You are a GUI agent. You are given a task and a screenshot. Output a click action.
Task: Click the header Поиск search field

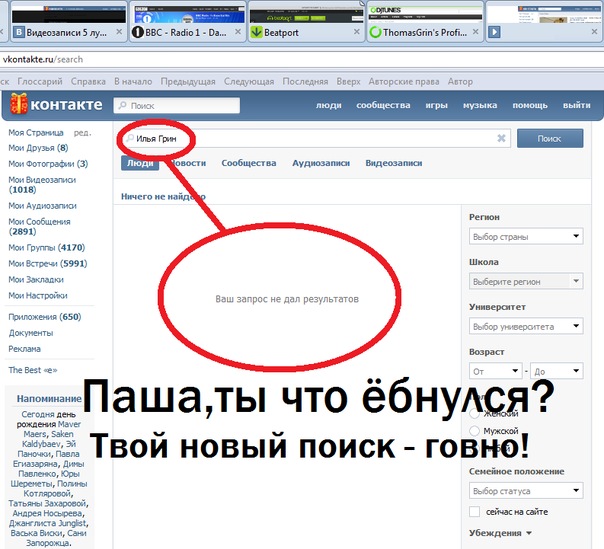click(177, 105)
